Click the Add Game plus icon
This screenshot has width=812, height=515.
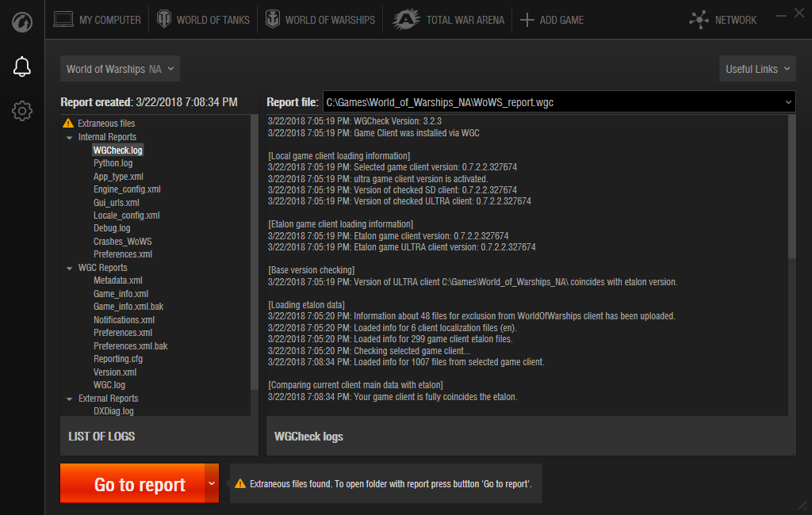(527, 20)
